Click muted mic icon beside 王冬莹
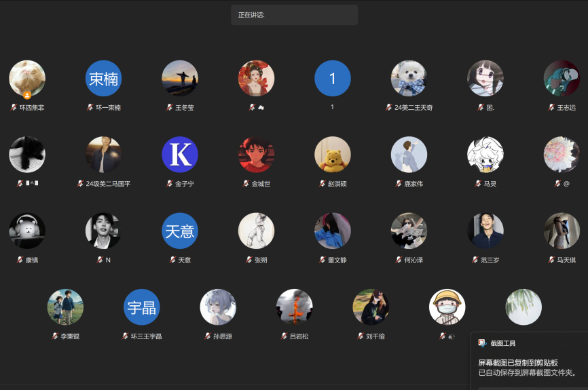The width and height of the screenshot is (588, 390). pos(170,108)
